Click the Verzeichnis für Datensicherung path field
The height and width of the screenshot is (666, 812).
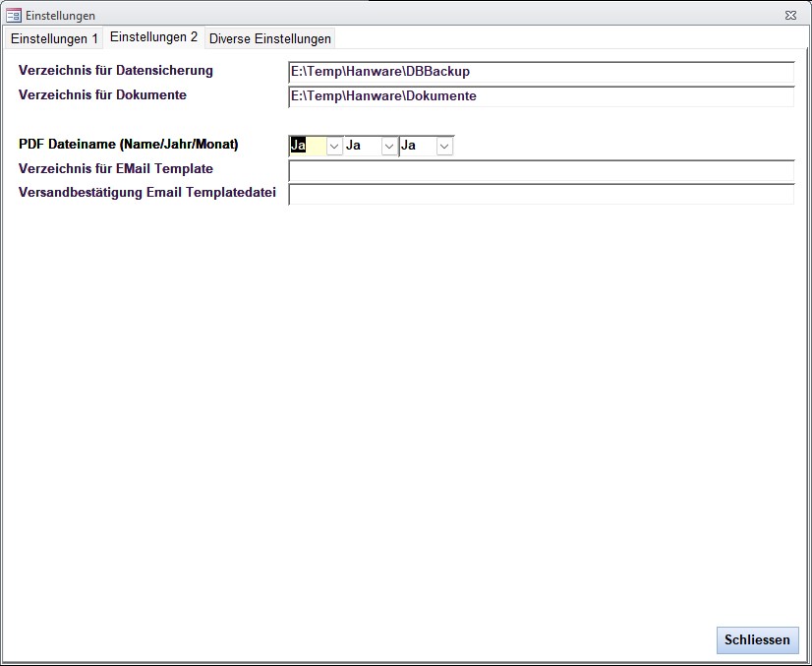tap(541, 72)
